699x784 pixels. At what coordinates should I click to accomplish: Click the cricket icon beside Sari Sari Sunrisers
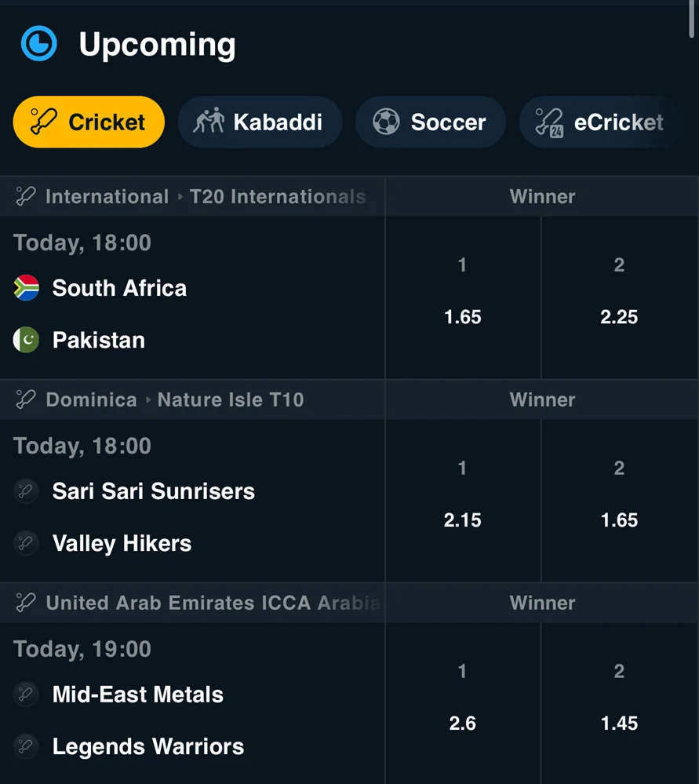pyautogui.click(x=26, y=490)
